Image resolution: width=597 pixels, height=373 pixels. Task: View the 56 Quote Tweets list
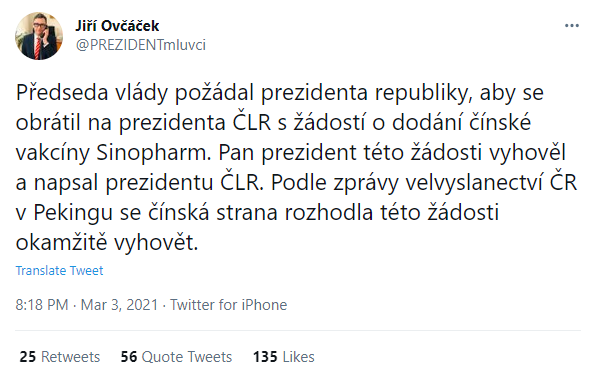176,357
